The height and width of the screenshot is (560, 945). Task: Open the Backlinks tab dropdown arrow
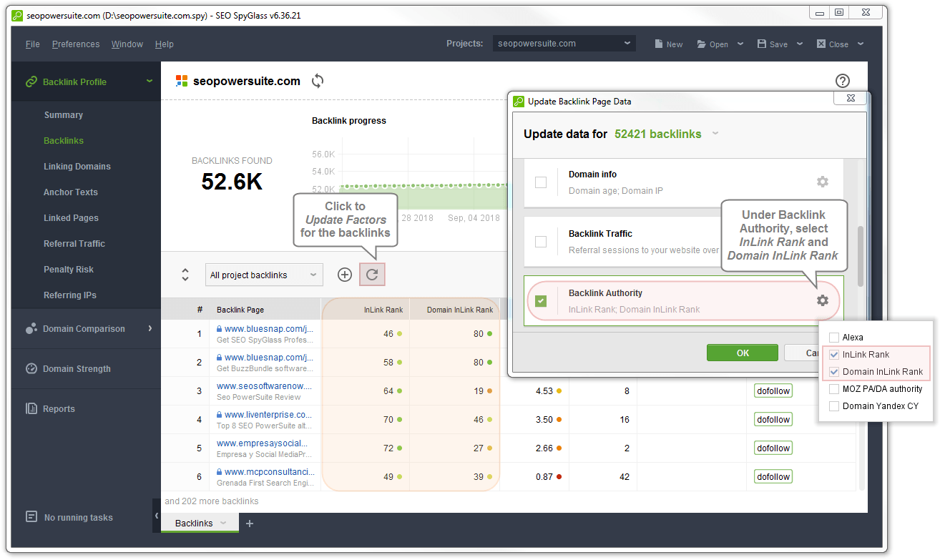pos(223,523)
